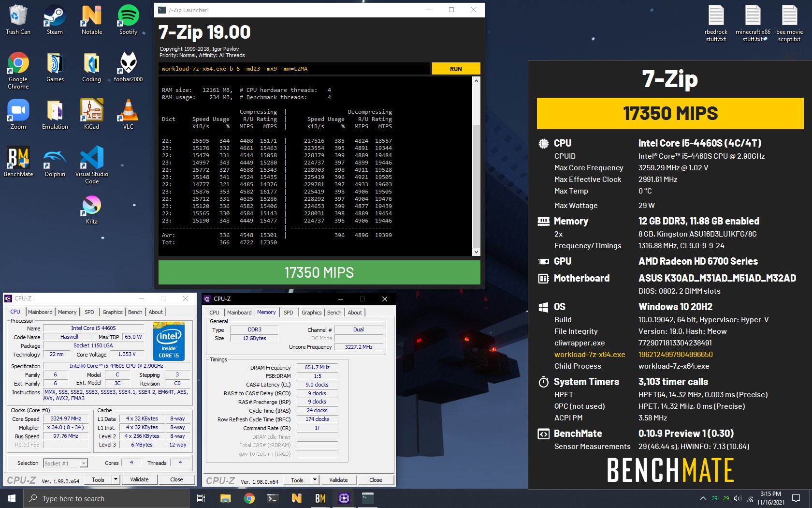Open Spotify desktop shortcut
This screenshot has height=508, width=812.
pyautogui.click(x=128, y=19)
